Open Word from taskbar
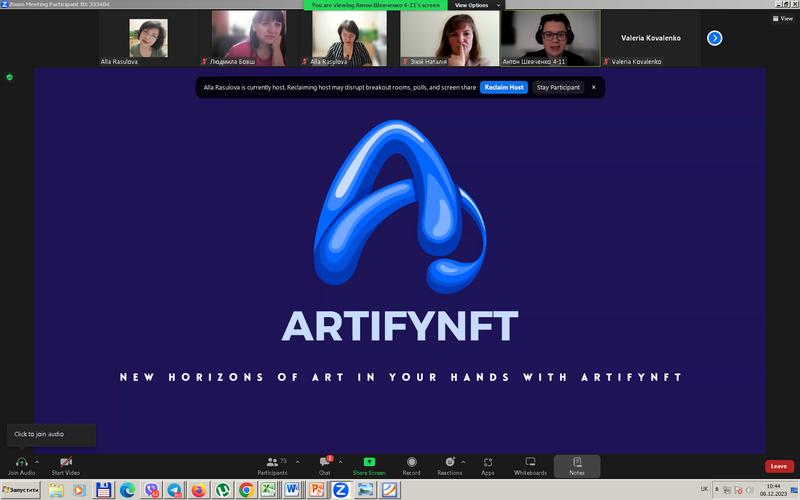The image size is (800, 500). [x=292, y=490]
